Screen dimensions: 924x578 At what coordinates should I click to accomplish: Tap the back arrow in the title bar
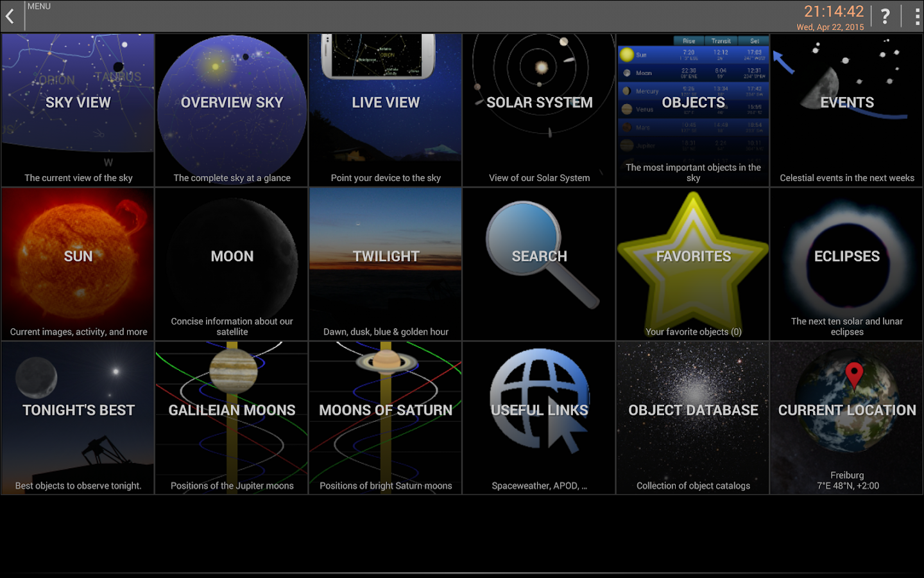[10, 15]
